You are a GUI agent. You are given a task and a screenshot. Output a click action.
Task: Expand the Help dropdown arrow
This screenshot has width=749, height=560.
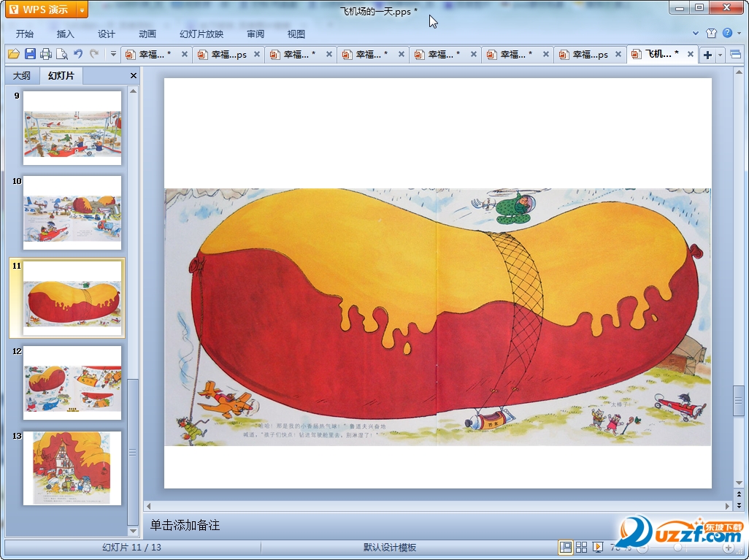coord(739,33)
